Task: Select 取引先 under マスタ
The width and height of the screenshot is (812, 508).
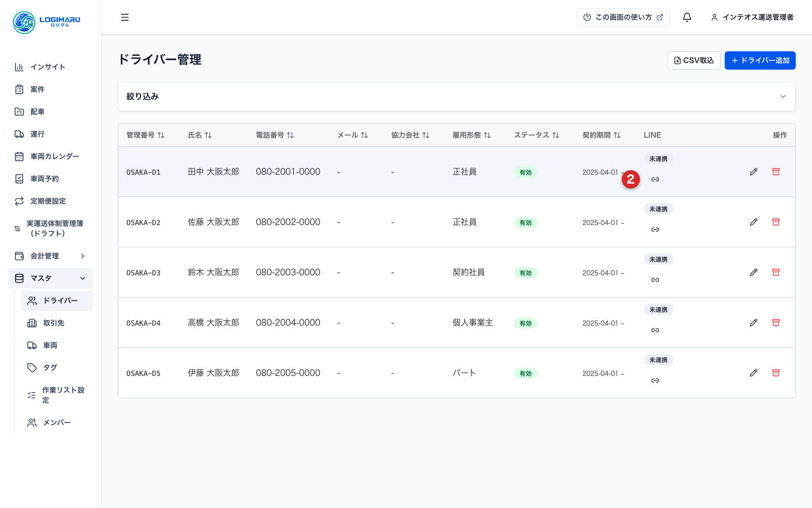Action: (x=57, y=323)
